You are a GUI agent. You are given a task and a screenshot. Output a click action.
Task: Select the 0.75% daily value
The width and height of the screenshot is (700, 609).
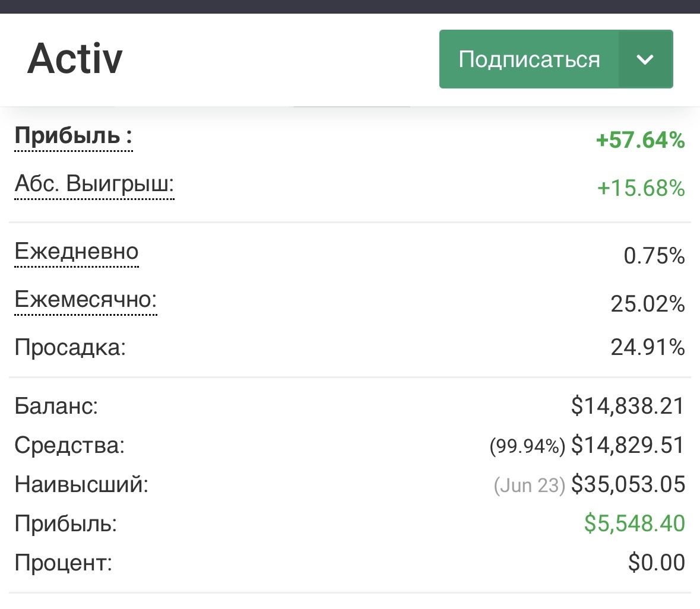654,256
